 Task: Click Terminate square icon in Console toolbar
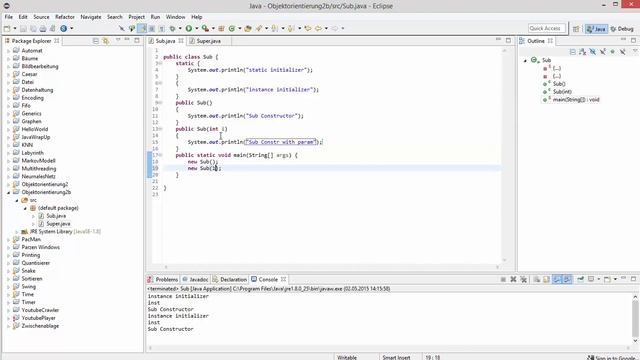click(x=503, y=279)
